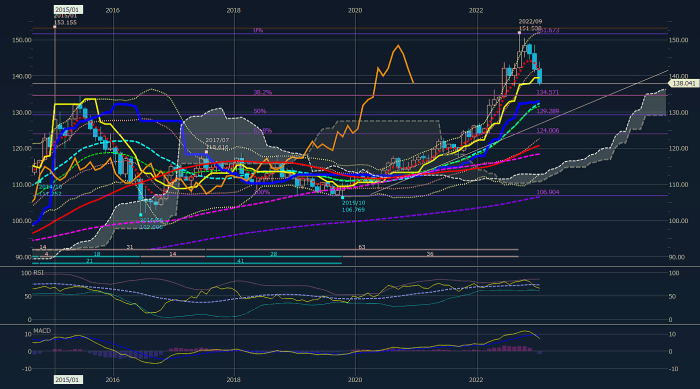
Task: Click 90.00 on the right price axis
Action: pos(677,257)
